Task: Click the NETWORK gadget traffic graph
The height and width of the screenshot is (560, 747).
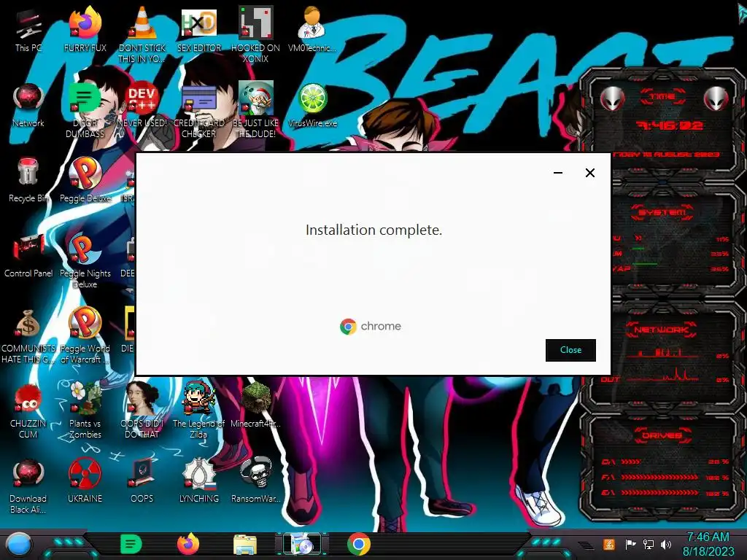Action: coord(662,365)
